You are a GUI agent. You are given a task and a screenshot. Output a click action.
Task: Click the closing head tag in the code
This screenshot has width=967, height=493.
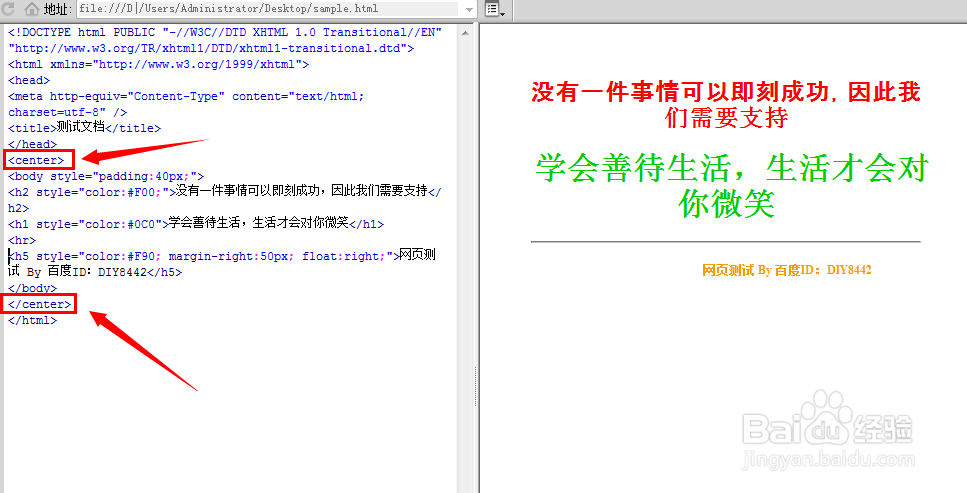pos(32,144)
